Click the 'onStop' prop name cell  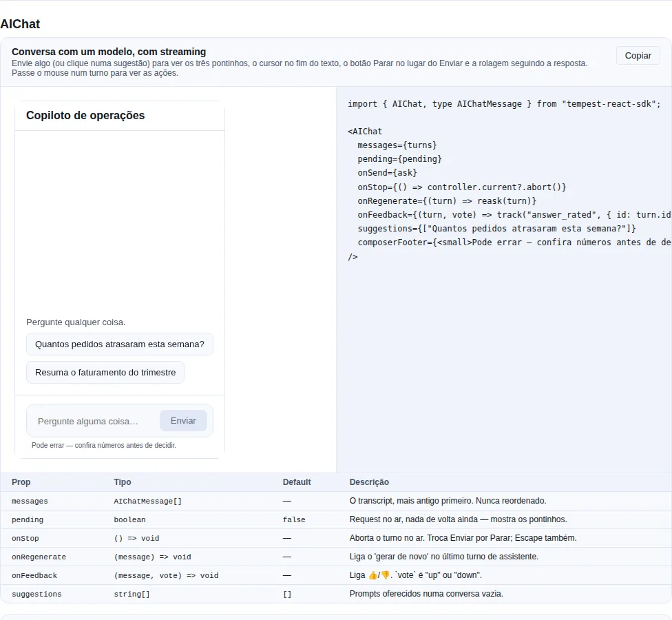(25, 539)
